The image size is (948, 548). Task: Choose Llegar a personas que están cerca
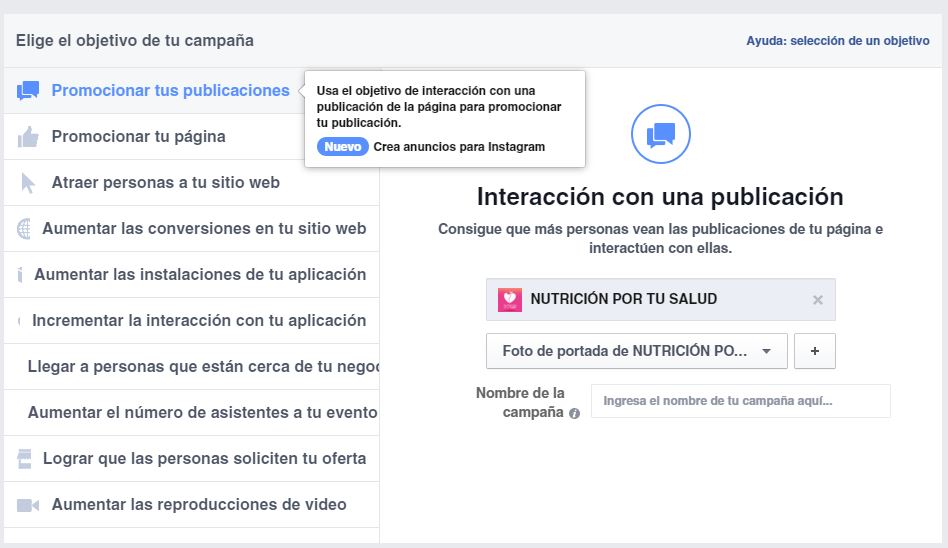[x=192, y=367]
